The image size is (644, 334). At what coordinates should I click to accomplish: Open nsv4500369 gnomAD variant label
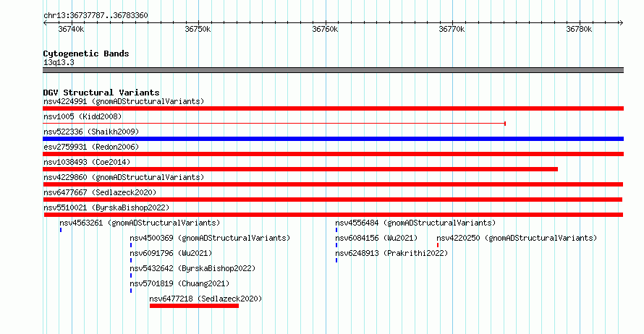(x=210, y=238)
